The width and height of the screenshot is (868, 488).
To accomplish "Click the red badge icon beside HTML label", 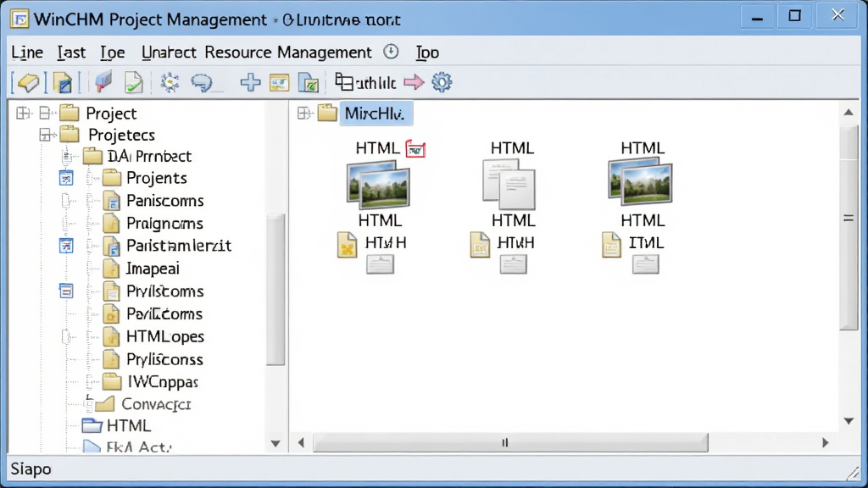I will pos(415,149).
